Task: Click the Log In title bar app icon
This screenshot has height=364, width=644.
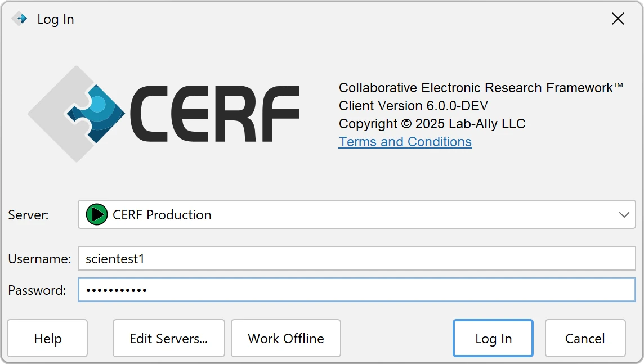Action: coord(19,19)
